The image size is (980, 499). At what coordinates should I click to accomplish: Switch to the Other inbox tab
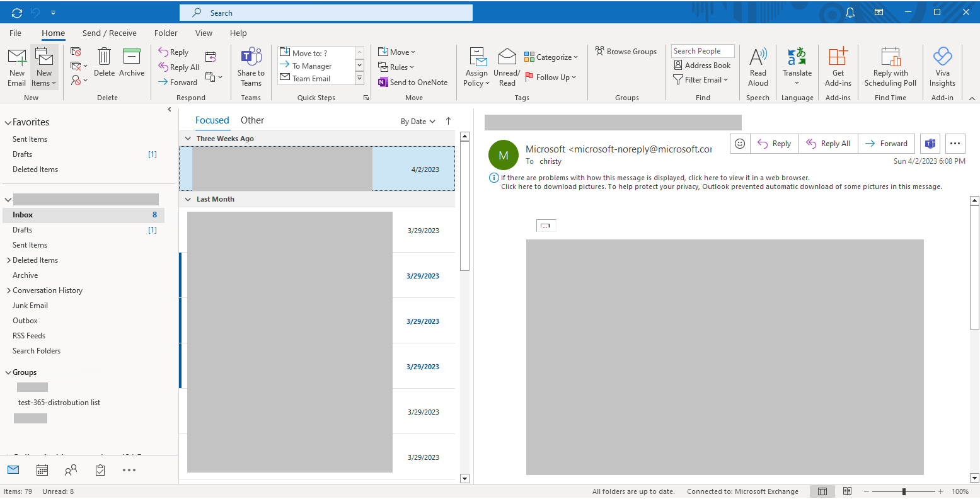252,120
